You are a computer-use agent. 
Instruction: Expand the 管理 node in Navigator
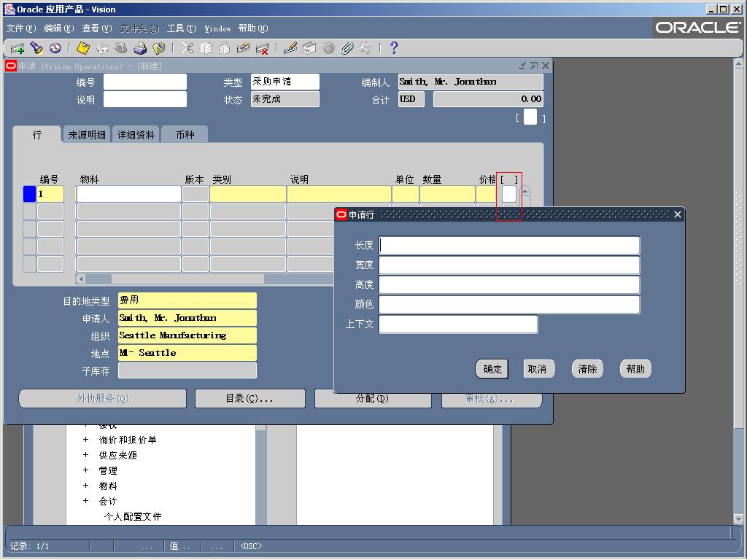[86, 470]
